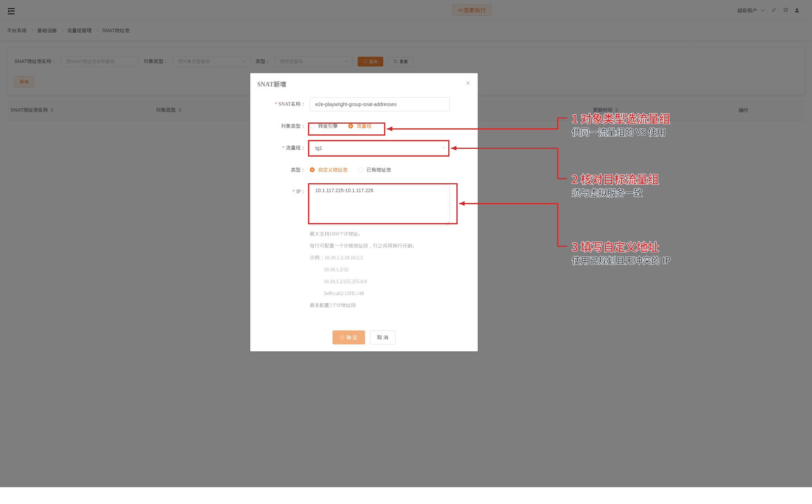
Task: Open 对象类型 query filter dropdown
Action: pos(211,61)
